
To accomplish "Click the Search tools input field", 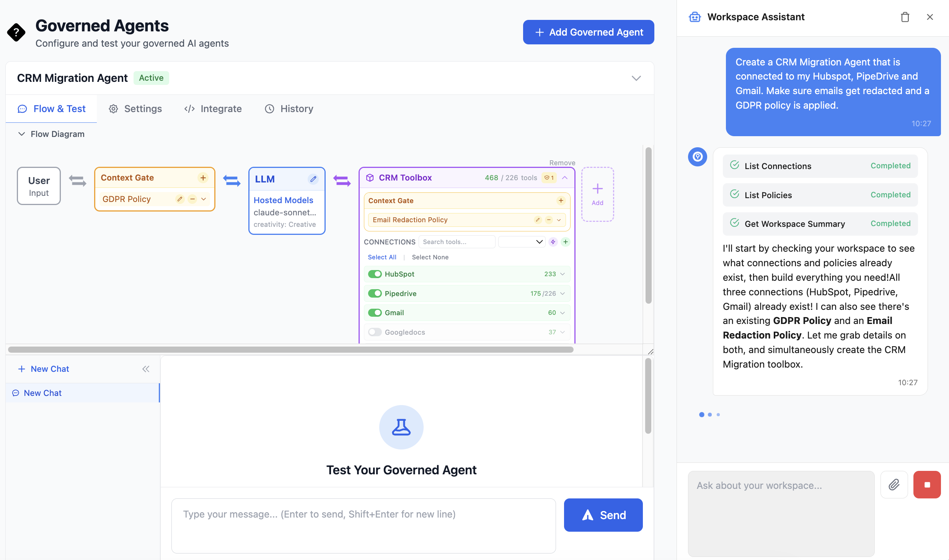I will click(457, 242).
